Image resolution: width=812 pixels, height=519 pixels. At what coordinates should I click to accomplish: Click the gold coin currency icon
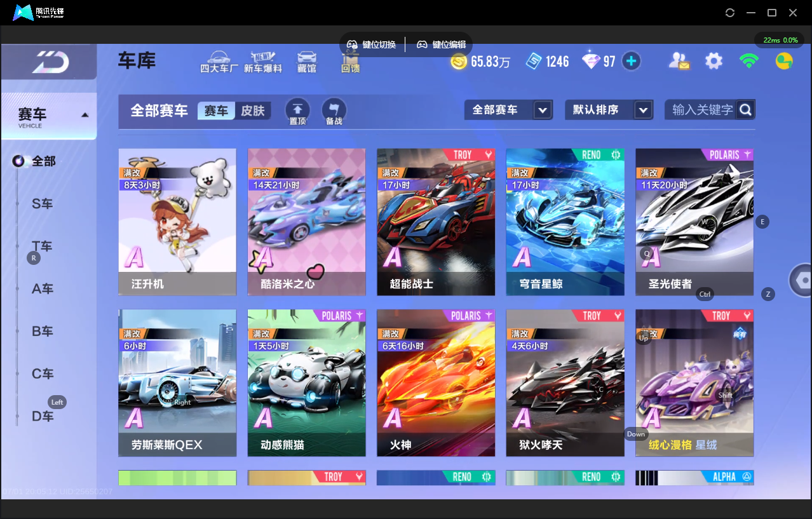tap(459, 62)
